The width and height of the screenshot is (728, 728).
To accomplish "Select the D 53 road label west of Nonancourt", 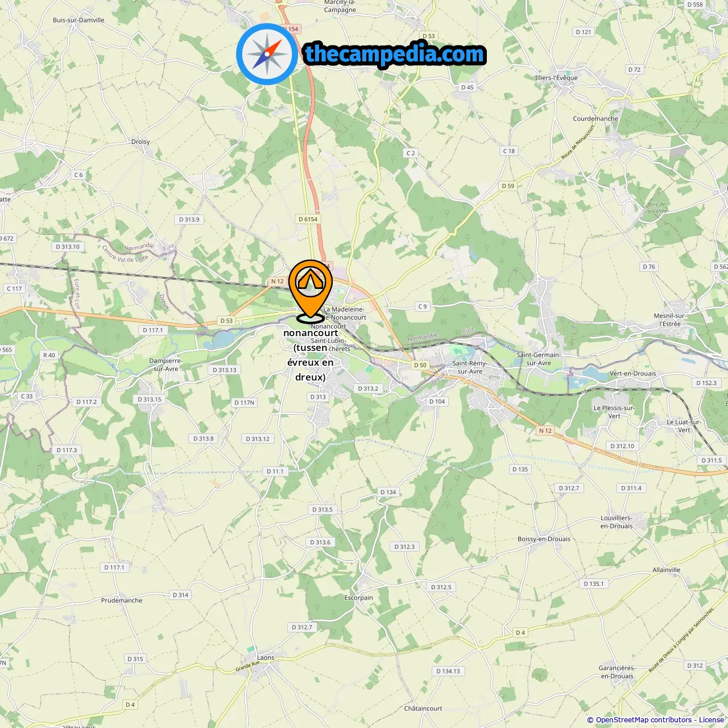I will [x=227, y=321].
